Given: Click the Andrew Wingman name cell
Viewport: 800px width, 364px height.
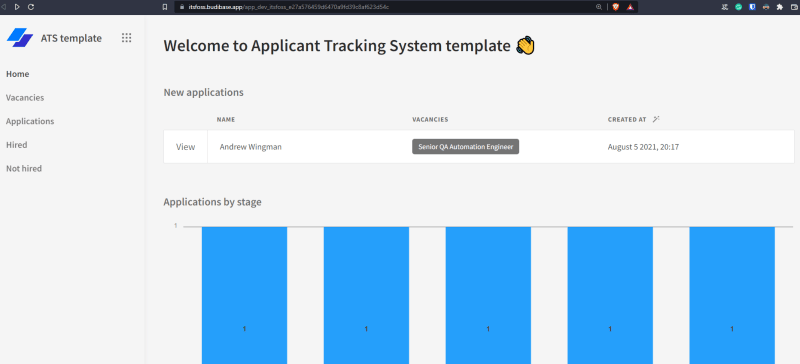Looking at the screenshot, I should [251, 147].
